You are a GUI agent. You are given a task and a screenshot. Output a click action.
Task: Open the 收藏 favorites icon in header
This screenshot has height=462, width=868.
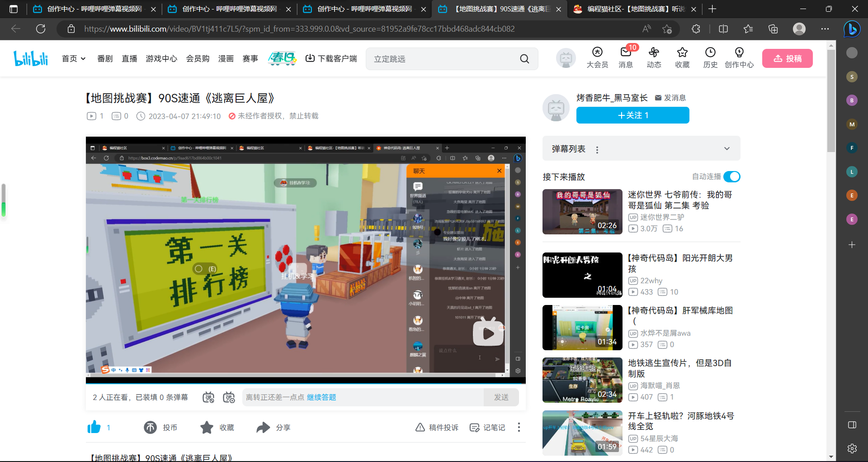(682, 58)
